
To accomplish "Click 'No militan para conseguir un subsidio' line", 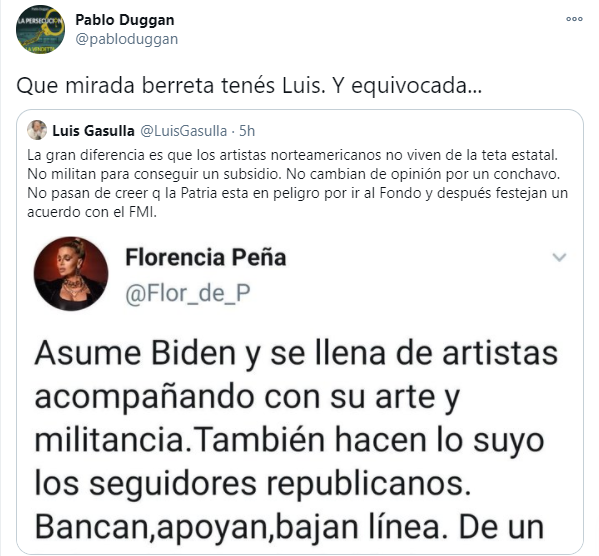I will (155, 174).
